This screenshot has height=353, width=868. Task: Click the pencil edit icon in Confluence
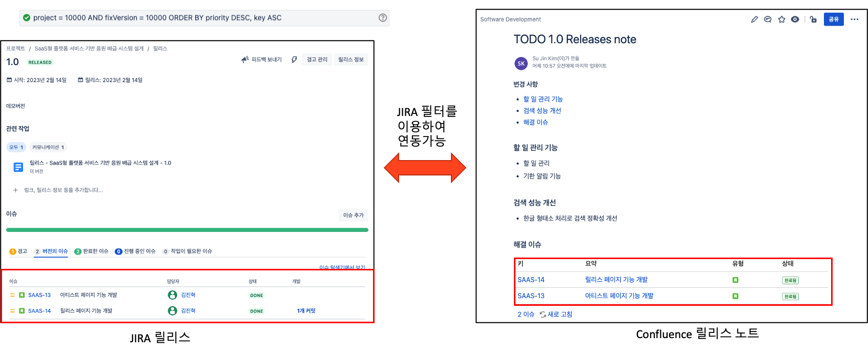pos(754,19)
